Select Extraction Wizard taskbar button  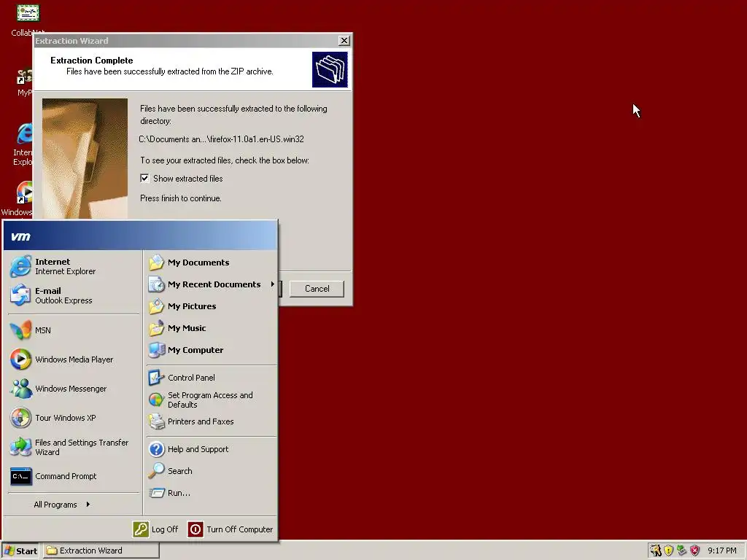point(101,551)
